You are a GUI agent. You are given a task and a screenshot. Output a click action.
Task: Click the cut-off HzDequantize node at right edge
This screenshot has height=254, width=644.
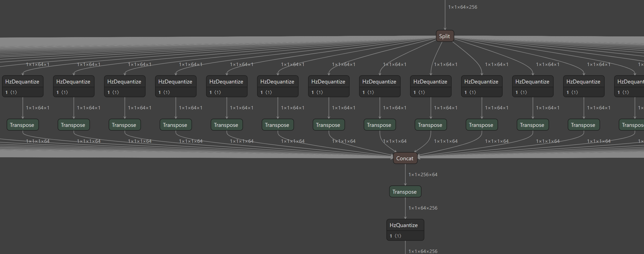click(630, 82)
